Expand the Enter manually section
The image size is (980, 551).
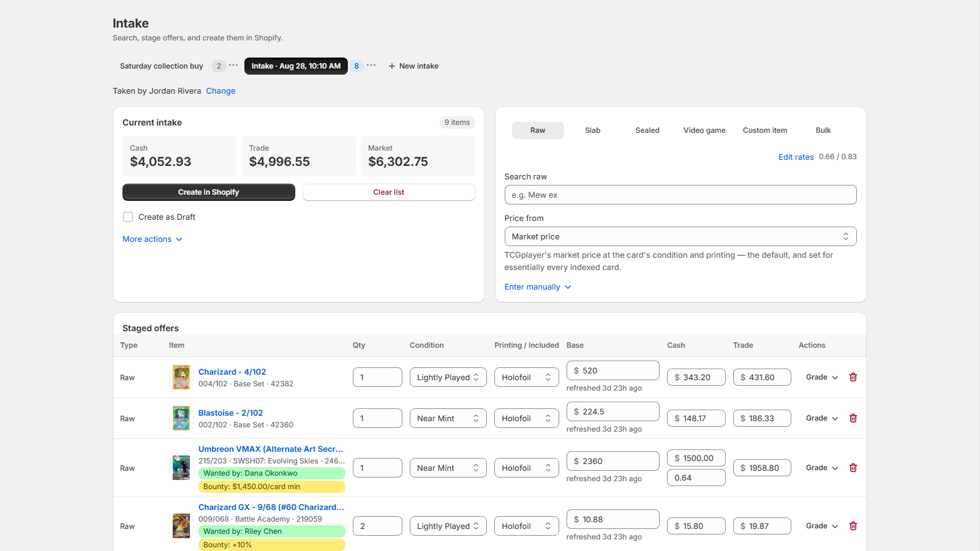538,287
